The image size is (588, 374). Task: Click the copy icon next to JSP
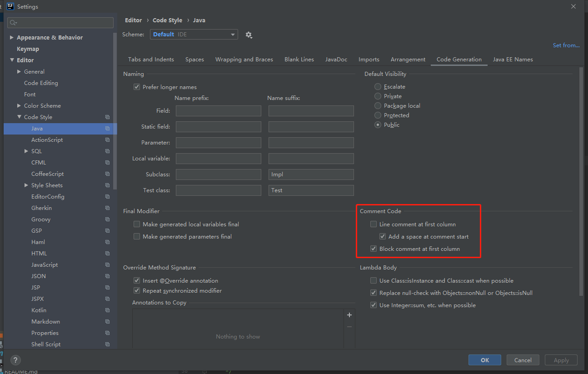click(107, 288)
